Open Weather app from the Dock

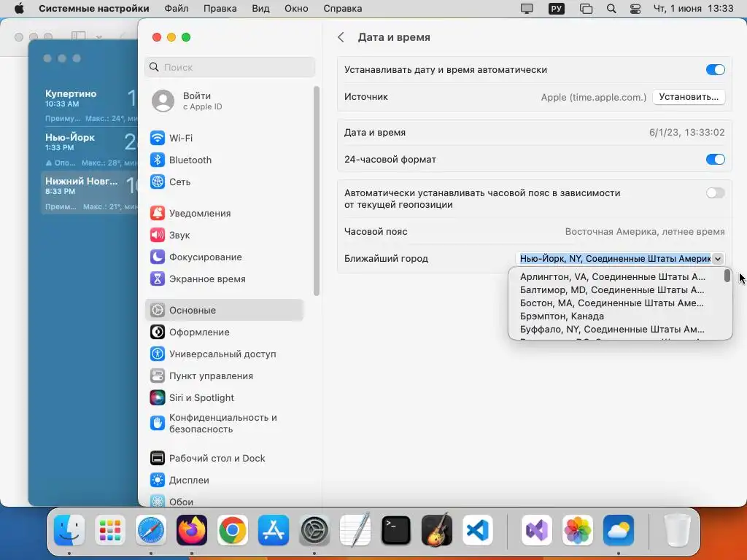[619, 530]
